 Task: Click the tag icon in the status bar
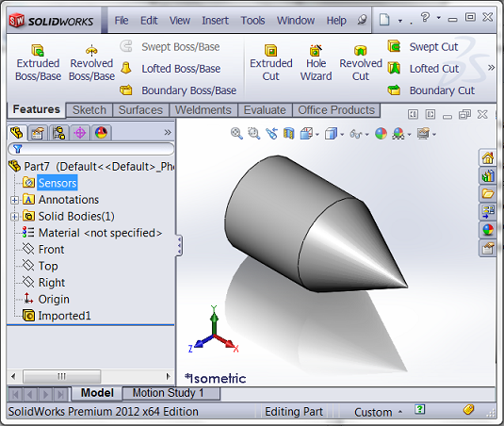468,409
